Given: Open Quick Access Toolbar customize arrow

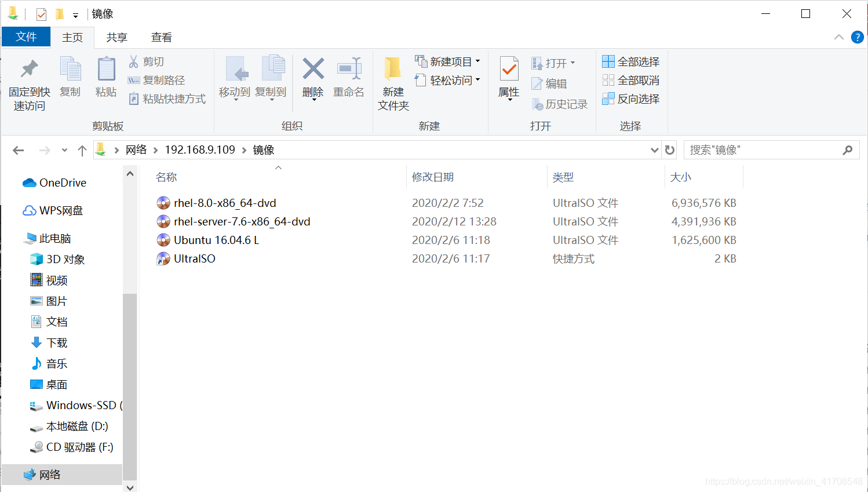Looking at the screenshot, I should pos(75,16).
